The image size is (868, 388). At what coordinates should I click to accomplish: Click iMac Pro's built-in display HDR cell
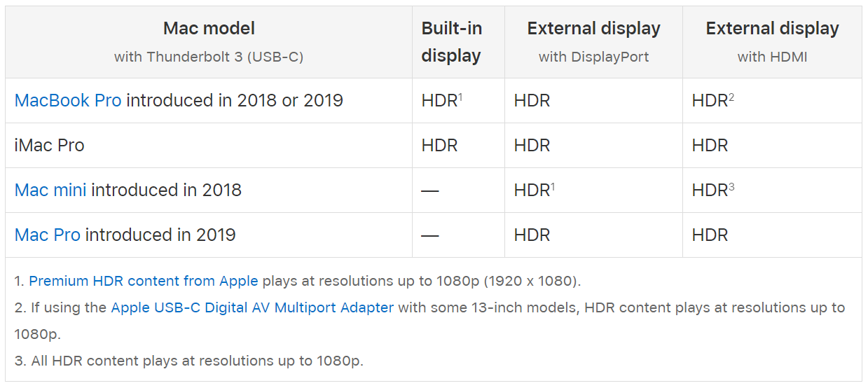click(x=439, y=145)
